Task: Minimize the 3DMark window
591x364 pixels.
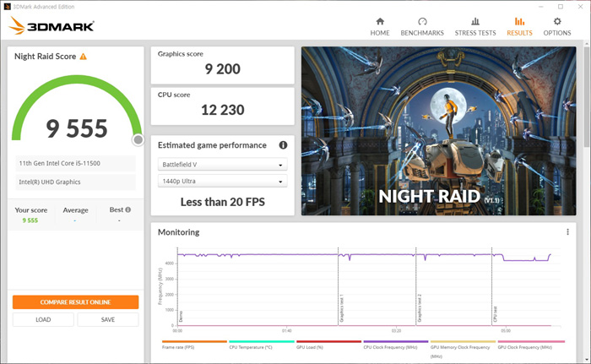Action: [541, 7]
